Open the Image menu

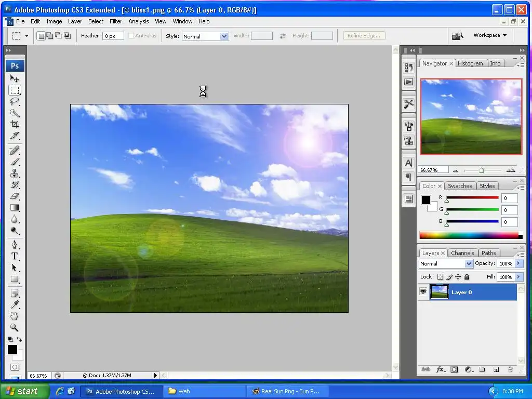[54, 21]
